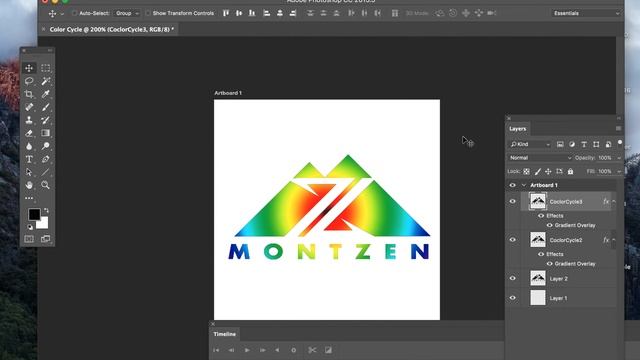Select the Move tool in the toolbox
Viewport: 640px width, 360px height.
[x=29, y=68]
